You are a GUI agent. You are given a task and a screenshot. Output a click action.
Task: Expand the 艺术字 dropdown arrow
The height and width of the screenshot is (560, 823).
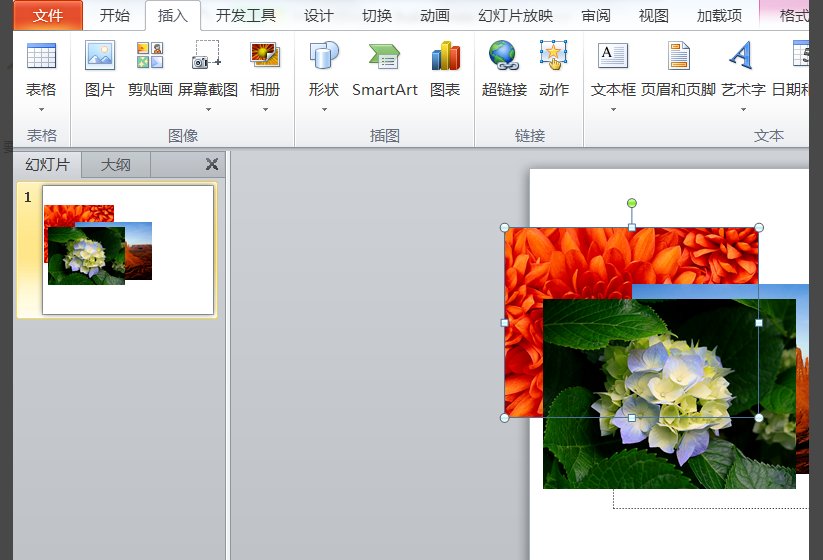(x=743, y=109)
